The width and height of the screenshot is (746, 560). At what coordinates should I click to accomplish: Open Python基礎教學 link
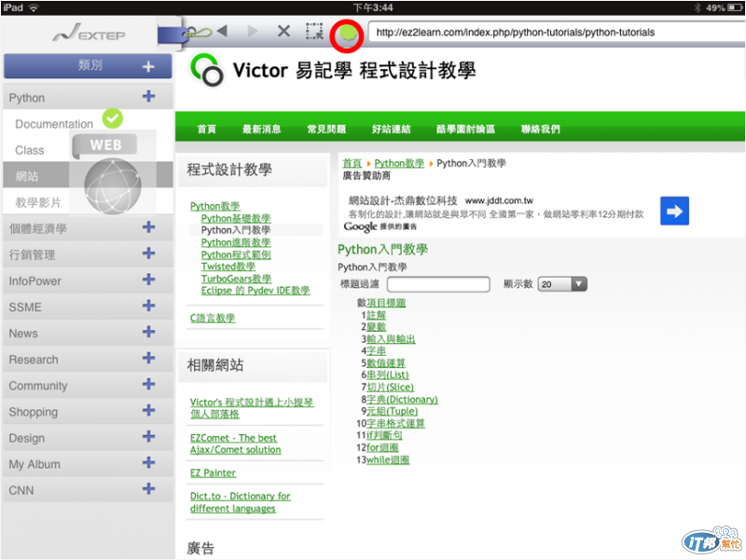pyautogui.click(x=236, y=218)
